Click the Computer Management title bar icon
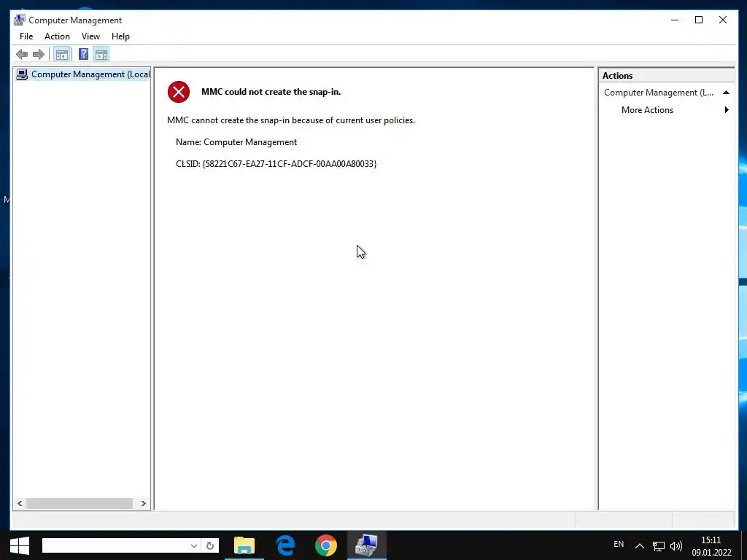This screenshot has height=560, width=747. coord(20,20)
